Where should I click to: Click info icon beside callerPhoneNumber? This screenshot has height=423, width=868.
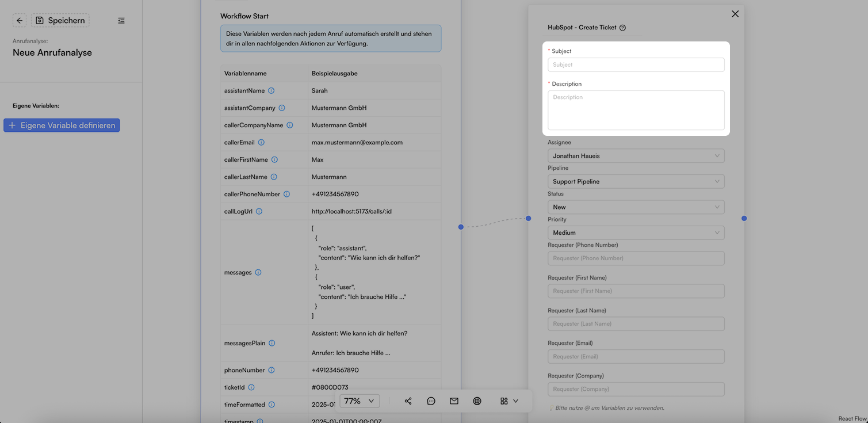click(x=286, y=194)
